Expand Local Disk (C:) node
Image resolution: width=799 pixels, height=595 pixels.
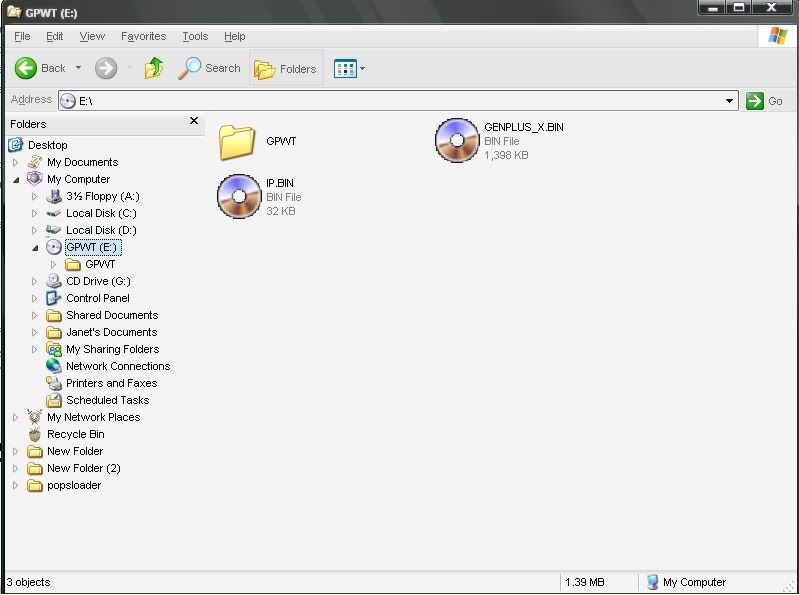pos(34,213)
